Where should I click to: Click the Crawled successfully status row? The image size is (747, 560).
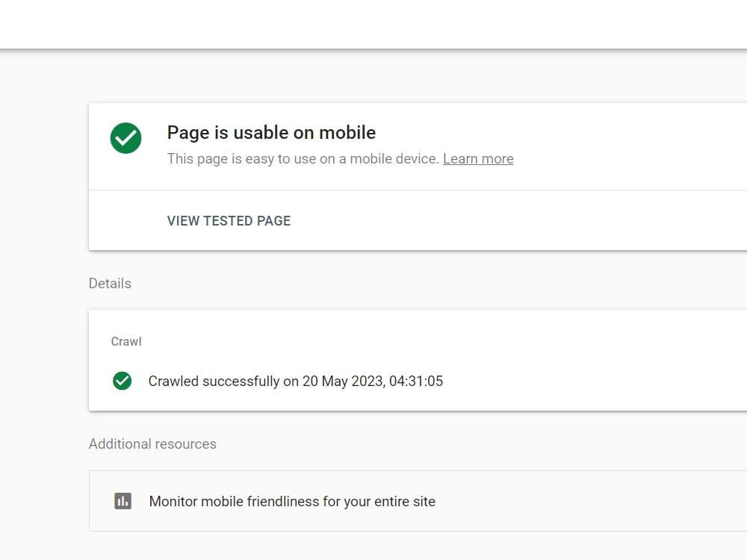pyautogui.click(x=295, y=381)
